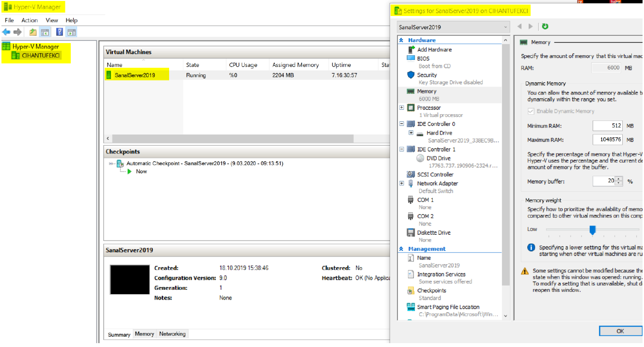Increase Memory buffer with up spinner arrow

(619, 179)
